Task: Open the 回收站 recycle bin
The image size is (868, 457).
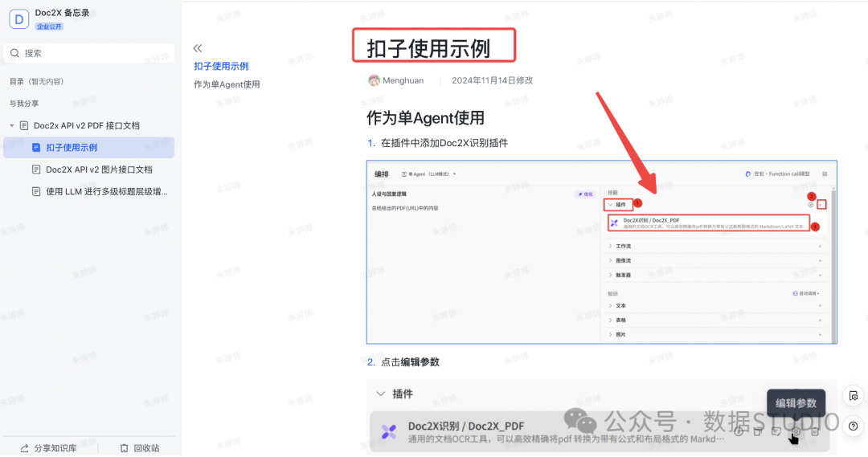Action: click(x=140, y=448)
